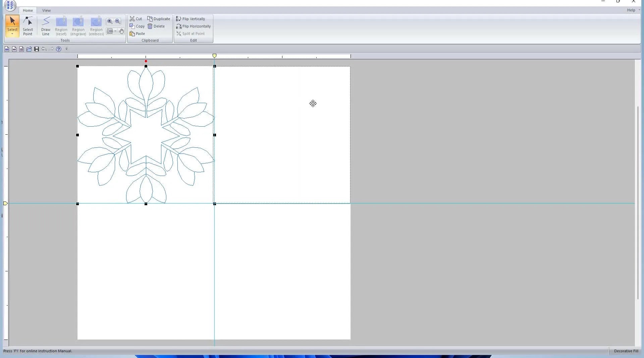Choose the Region (emboss) tool
Screen dimensions: 644x358
(x=96, y=26)
